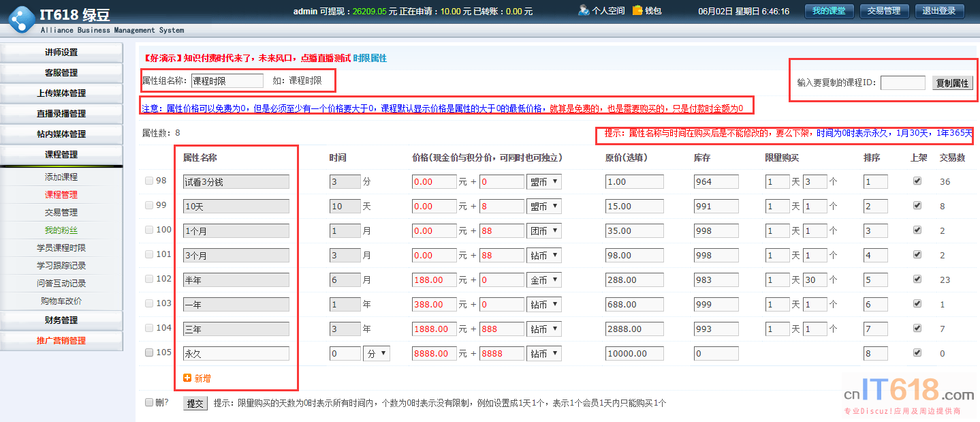
Task: Open 财务管理 sidebar menu
Action: [x=61, y=320]
